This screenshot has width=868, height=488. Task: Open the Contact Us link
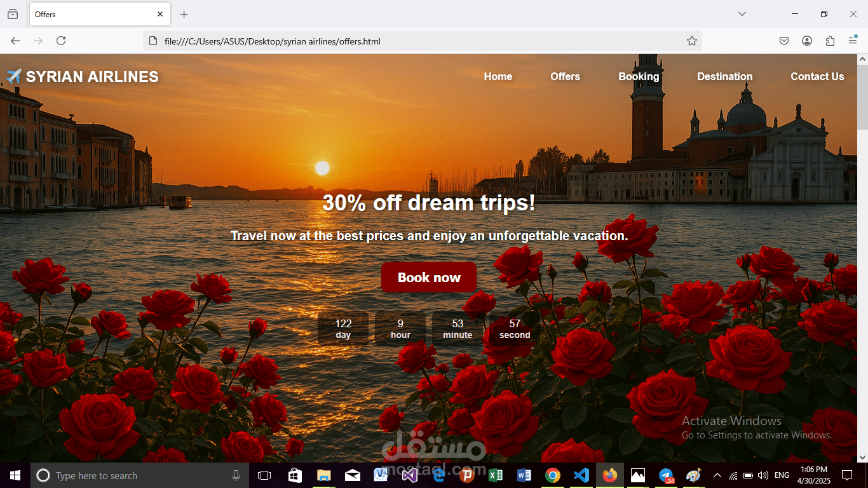tap(817, 76)
